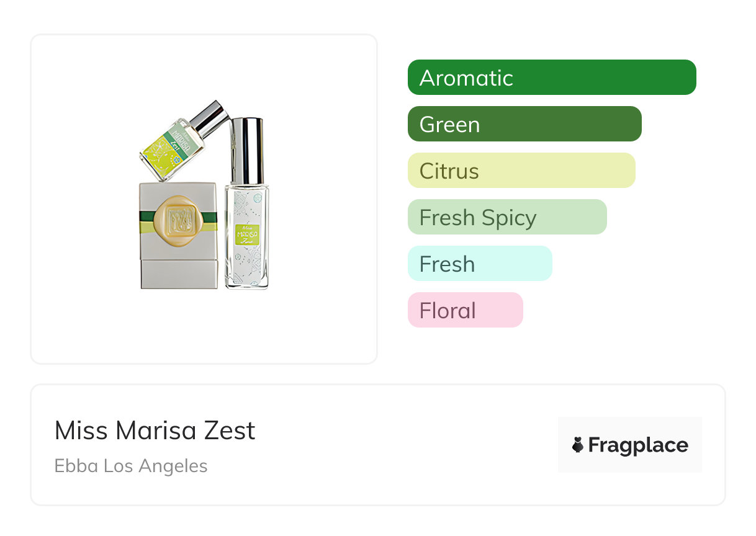
Task: Click the grey lower part of the gift box
Action: tap(179, 274)
